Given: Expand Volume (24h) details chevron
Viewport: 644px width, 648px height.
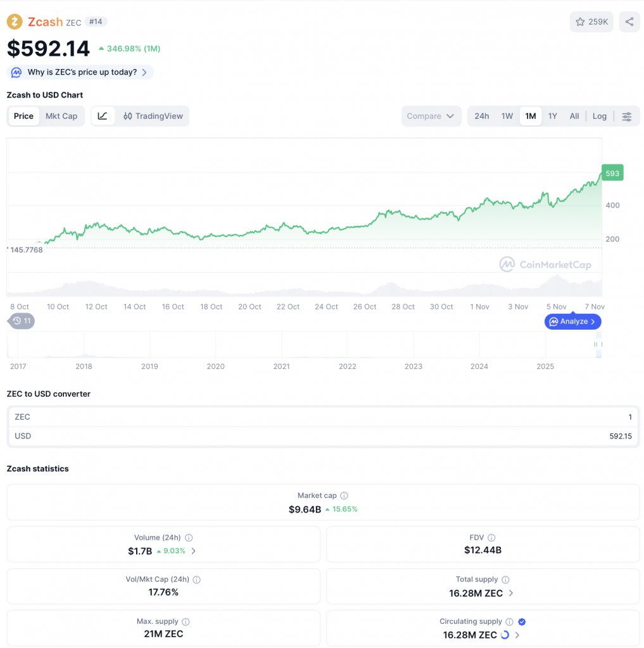Looking at the screenshot, I should click(x=193, y=551).
